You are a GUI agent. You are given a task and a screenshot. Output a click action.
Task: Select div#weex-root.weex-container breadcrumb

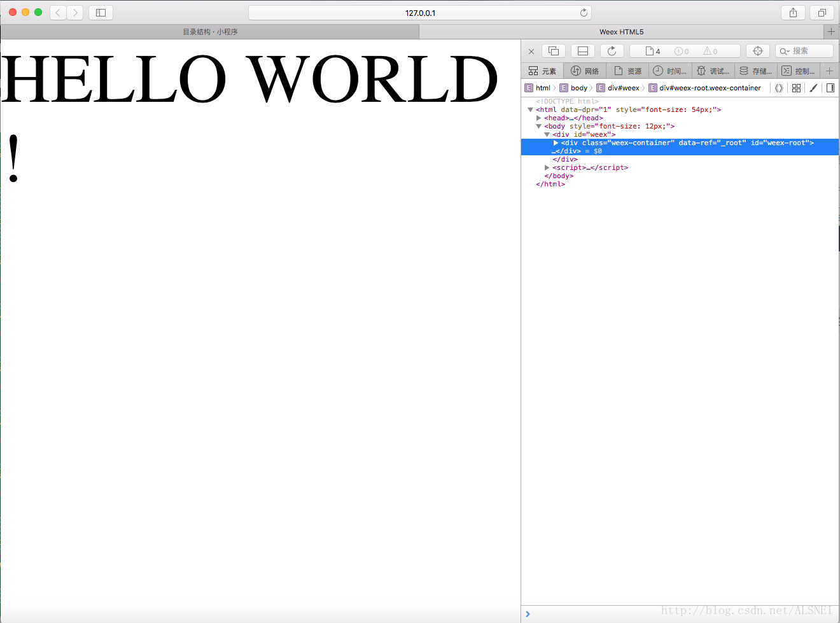(x=704, y=88)
